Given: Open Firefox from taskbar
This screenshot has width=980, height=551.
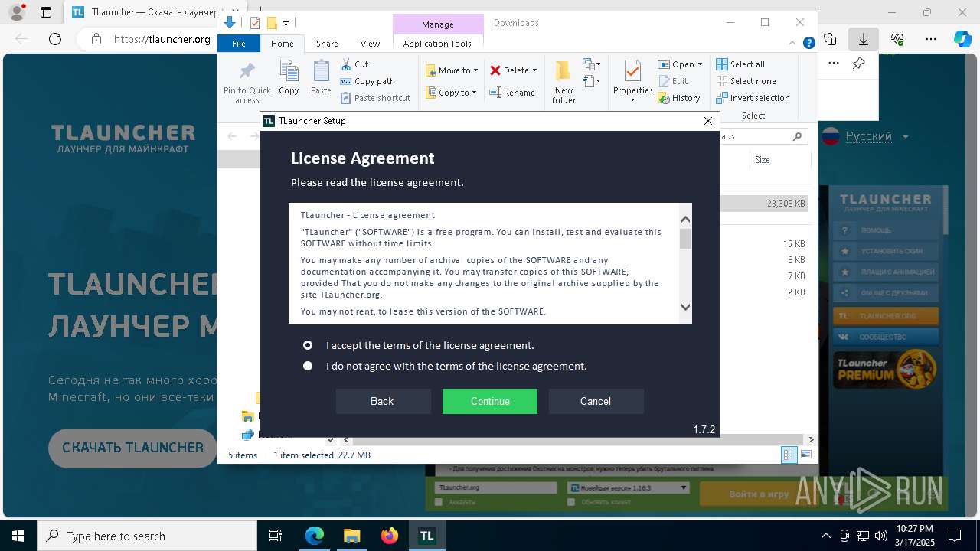Looking at the screenshot, I should 389,536.
